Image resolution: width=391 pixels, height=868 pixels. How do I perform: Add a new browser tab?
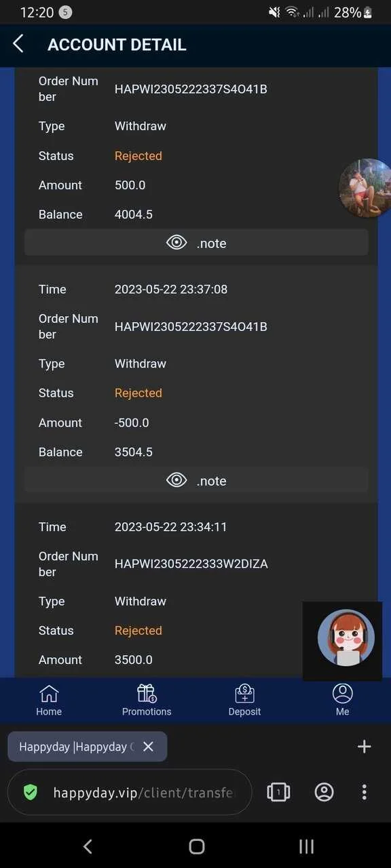(x=365, y=747)
